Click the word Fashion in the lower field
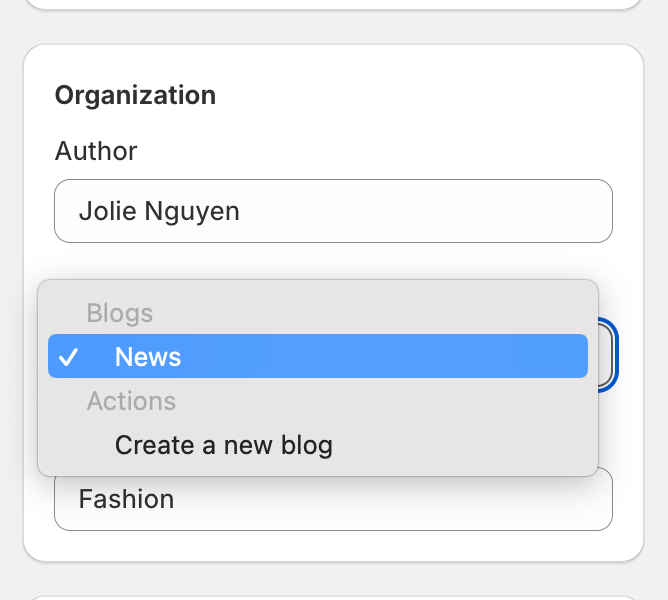Viewport: 668px width, 600px height. point(126,499)
